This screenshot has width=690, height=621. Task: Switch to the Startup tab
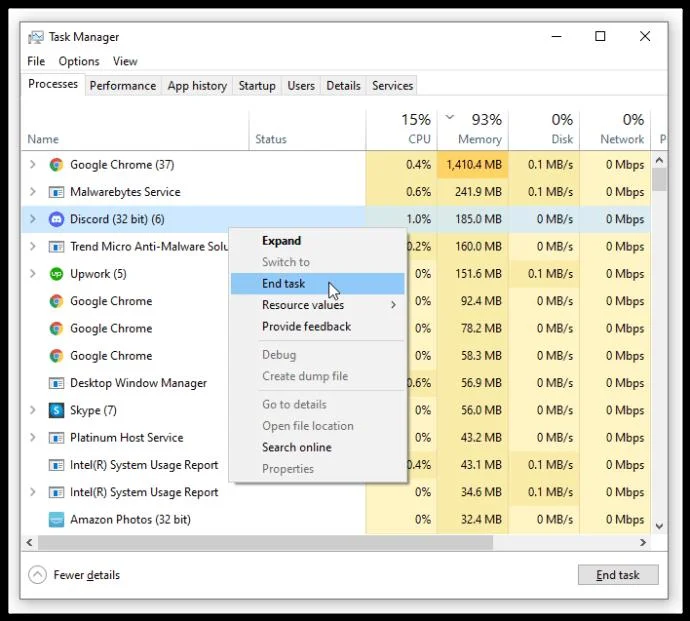257,86
